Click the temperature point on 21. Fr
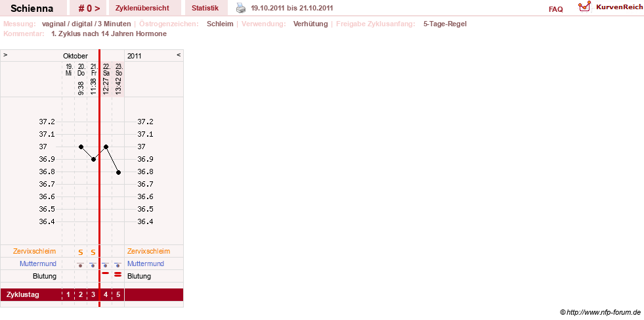Screen dimensions: 644x320 pos(93,159)
